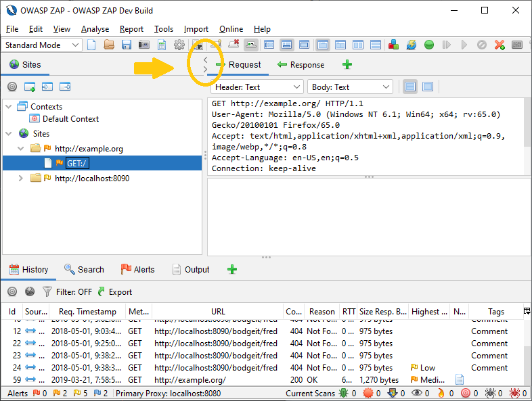Open Options via the gear icon

[x=179, y=45]
